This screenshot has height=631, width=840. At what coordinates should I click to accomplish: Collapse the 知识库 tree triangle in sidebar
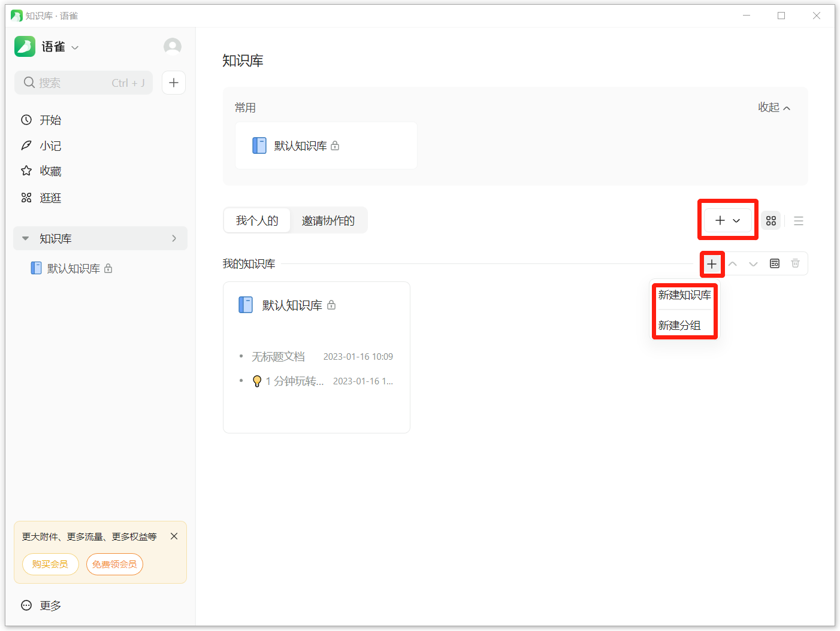point(25,238)
